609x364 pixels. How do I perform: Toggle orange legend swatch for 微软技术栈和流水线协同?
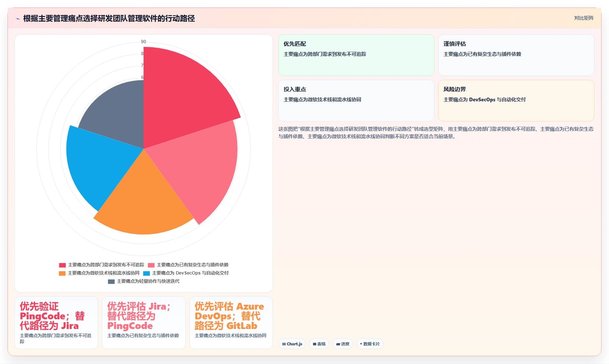[x=62, y=273]
